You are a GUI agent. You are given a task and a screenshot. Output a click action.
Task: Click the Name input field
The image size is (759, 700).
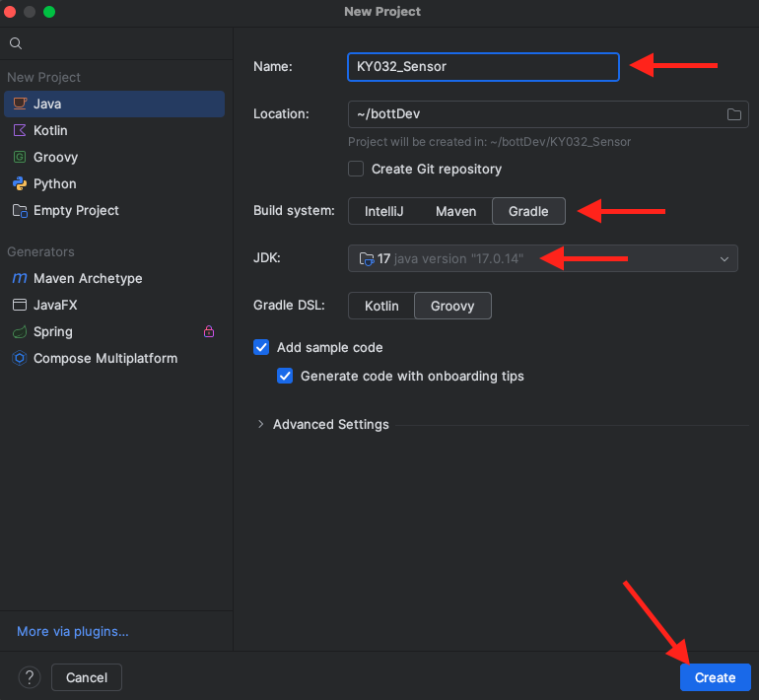pyautogui.click(x=483, y=67)
